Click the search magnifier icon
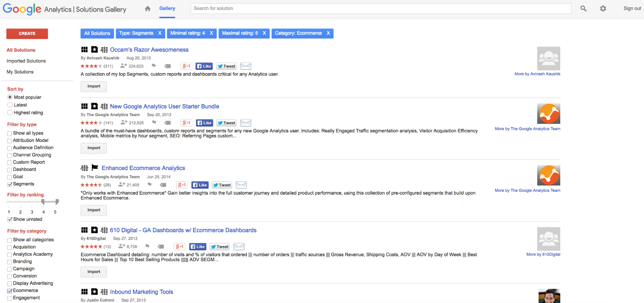 583,9
